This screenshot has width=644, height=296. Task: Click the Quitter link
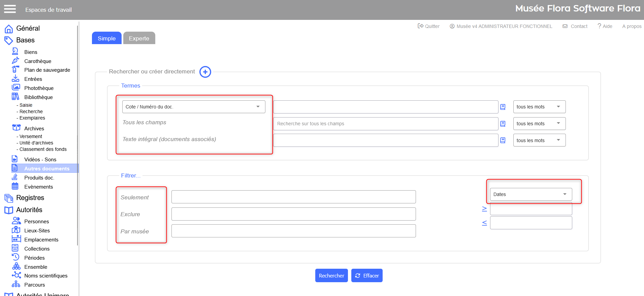pyautogui.click(x=429, y=26)
